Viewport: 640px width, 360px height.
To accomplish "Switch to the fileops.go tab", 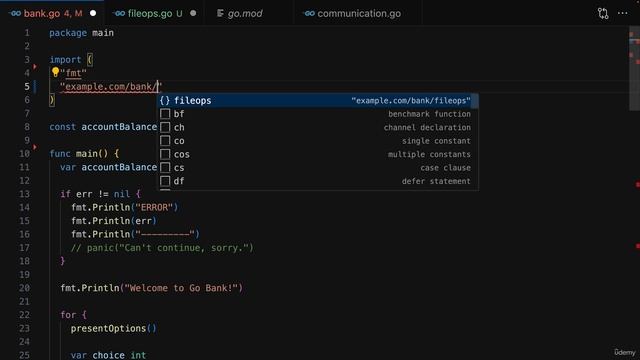I will (x=155, y=13).
